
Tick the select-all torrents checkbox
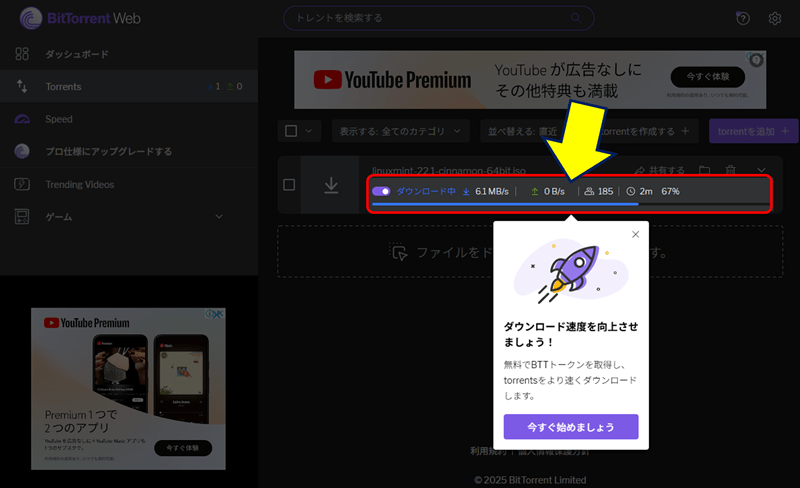click(291, 131)
